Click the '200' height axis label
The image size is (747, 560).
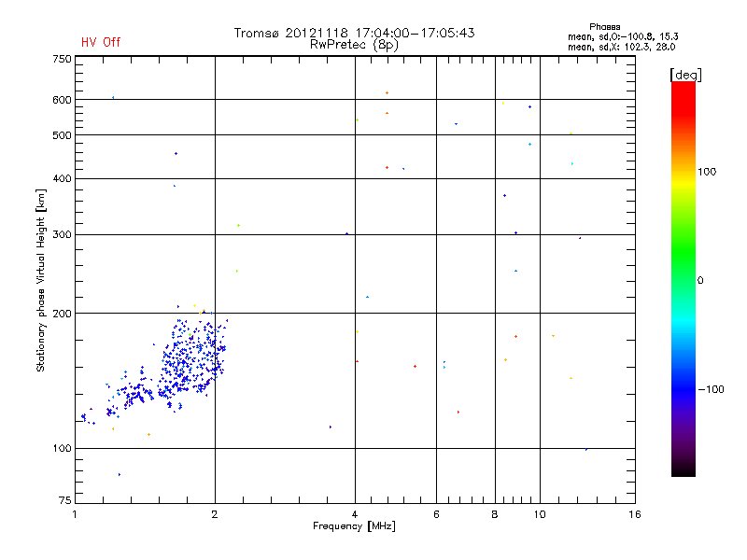(62, 314)
